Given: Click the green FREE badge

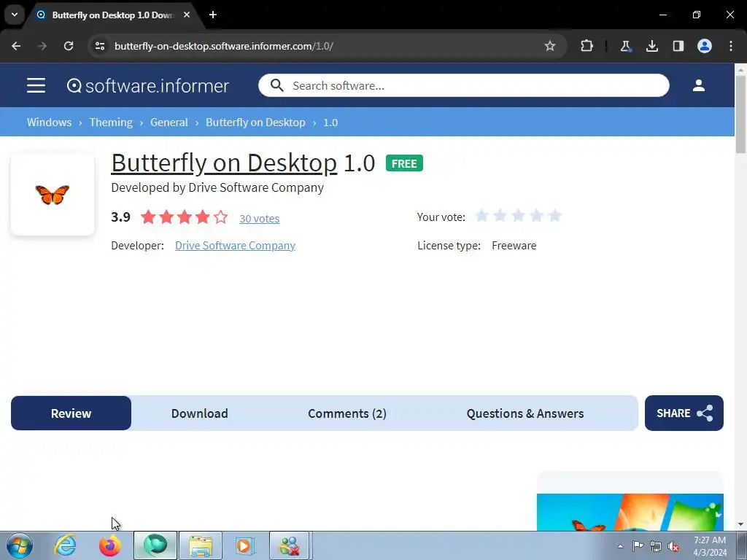Looking at the screenshot, I should [404, 163].
